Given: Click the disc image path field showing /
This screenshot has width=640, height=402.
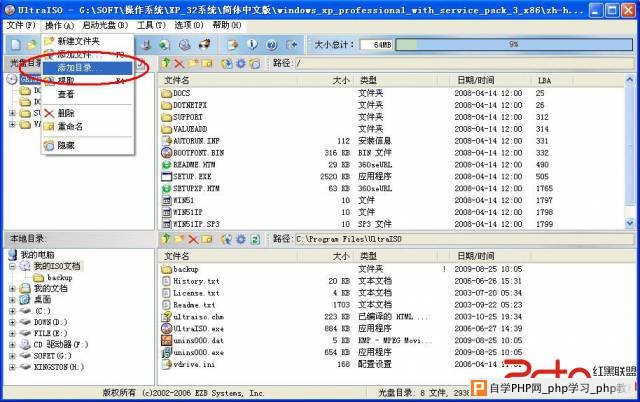Looking at the screenshot, I should point(464,63).
